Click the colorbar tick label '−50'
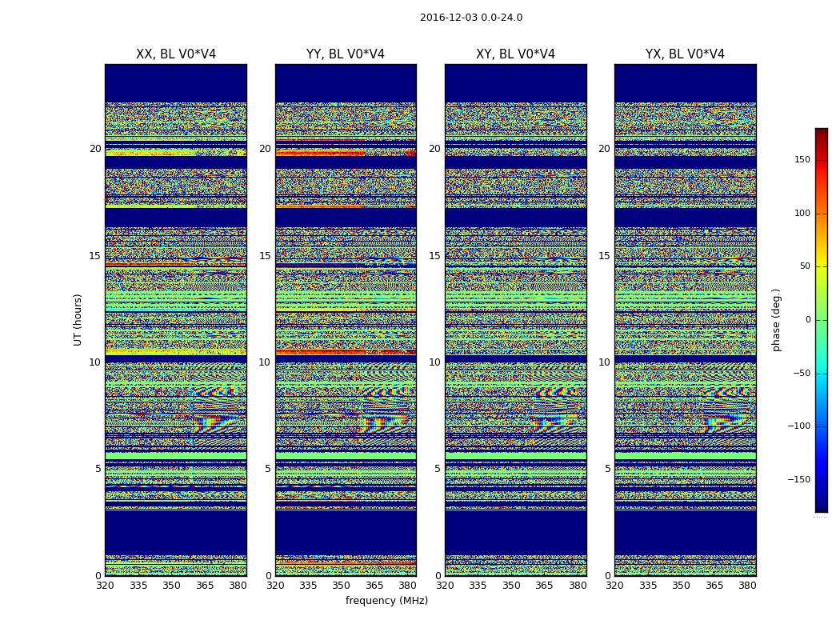Screen dimensions: 840x640 tap(802, 373)
